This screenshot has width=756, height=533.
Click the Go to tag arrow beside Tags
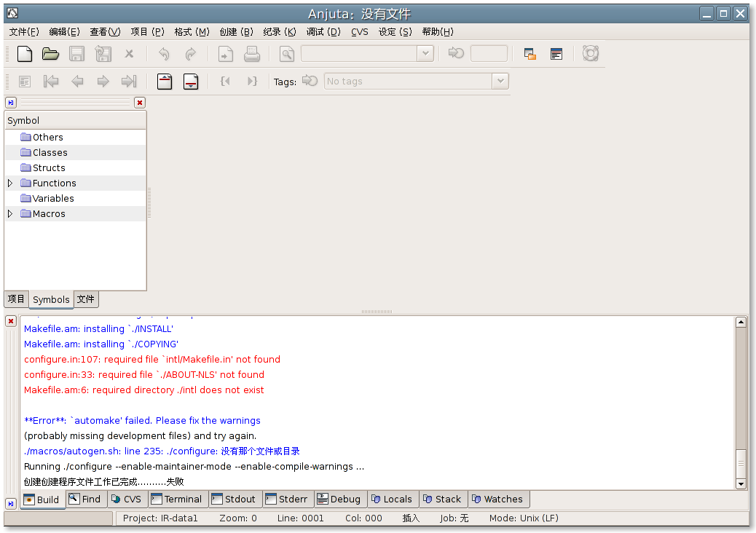pos(310,81)
